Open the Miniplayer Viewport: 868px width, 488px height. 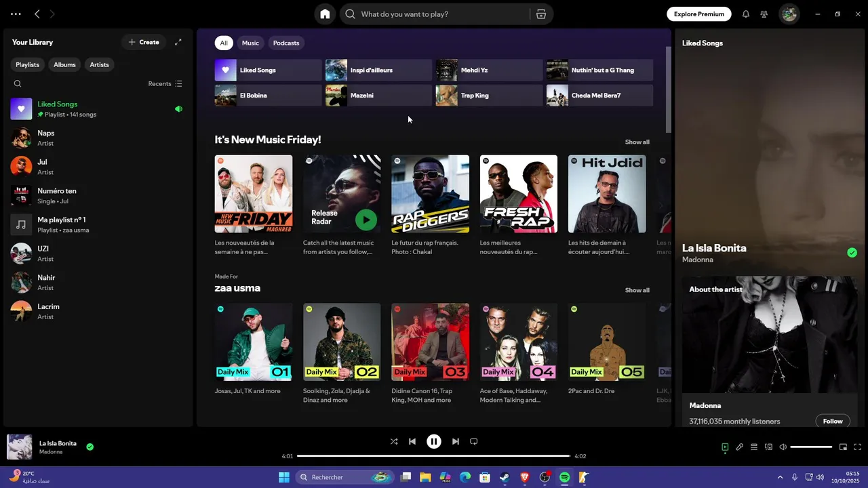coord(843,447)
